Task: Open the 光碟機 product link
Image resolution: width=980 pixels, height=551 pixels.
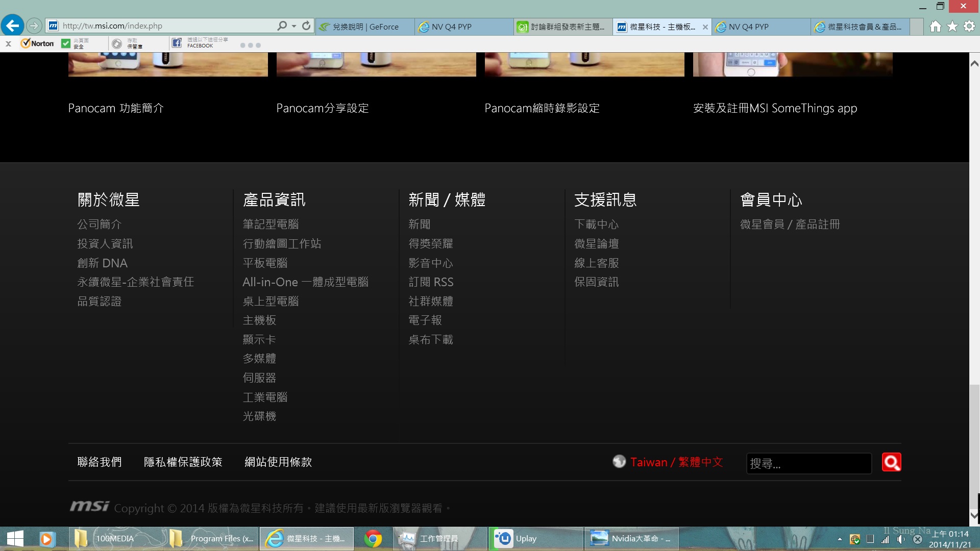Action: pos(260,416)
